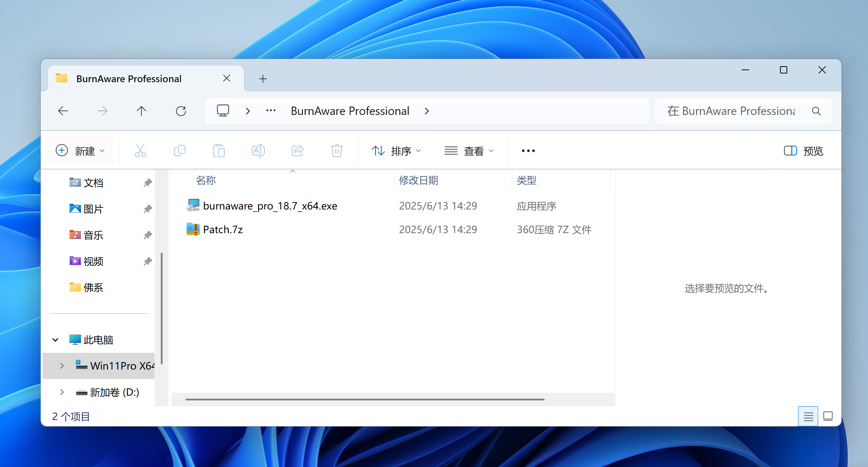Click the Share icon

[298, 151]
